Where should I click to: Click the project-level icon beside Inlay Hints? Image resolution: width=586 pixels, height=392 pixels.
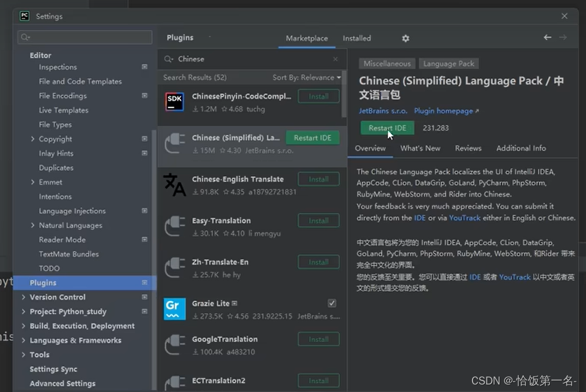[144, 153]
